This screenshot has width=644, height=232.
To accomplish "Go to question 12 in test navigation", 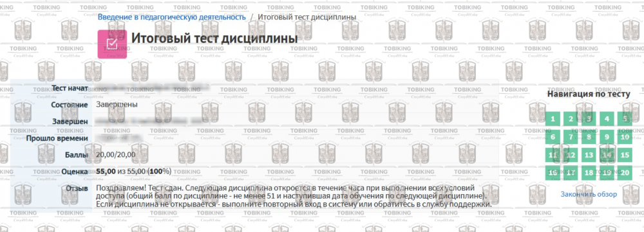I will pos(571,155).
